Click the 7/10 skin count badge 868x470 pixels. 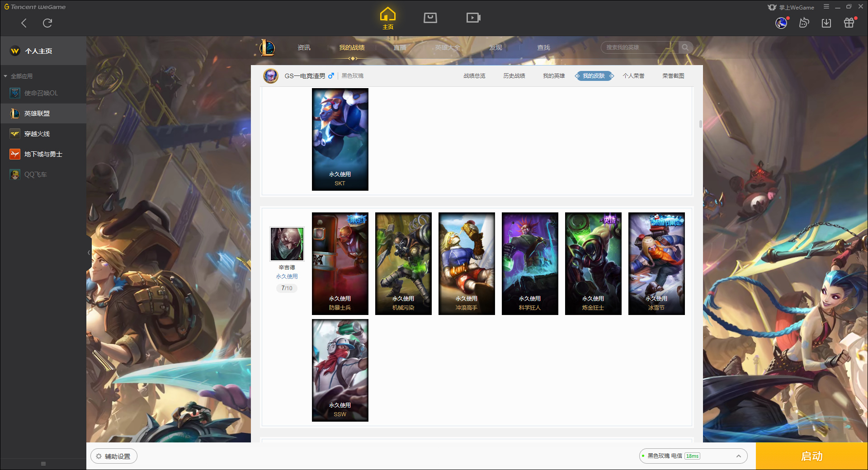(x=287, y=288)
